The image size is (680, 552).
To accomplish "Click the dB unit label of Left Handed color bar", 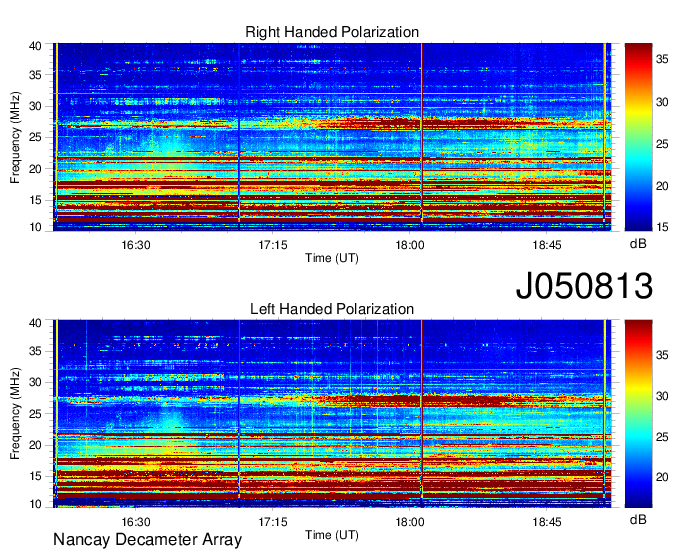I will point(638,519).
